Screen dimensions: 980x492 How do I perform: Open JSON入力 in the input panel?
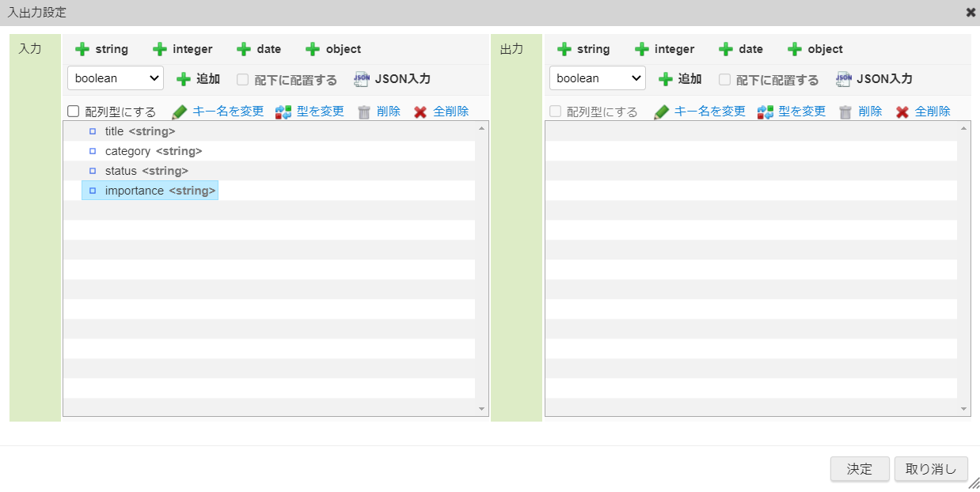(x=392, y=79)
